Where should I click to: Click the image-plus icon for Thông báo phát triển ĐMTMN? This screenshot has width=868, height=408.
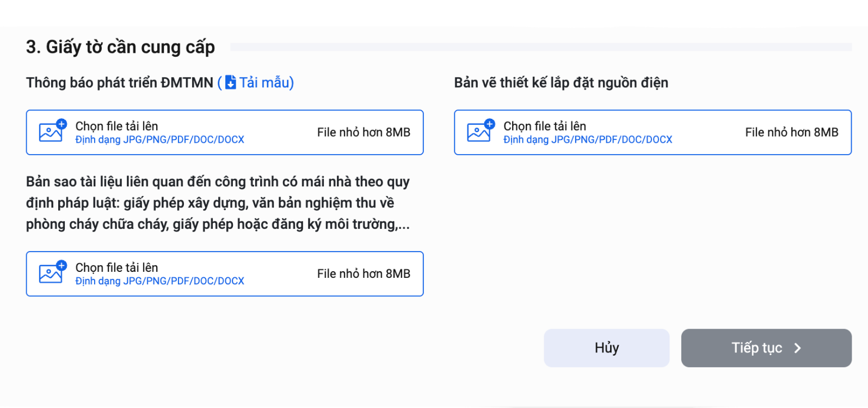click(52, 132)
